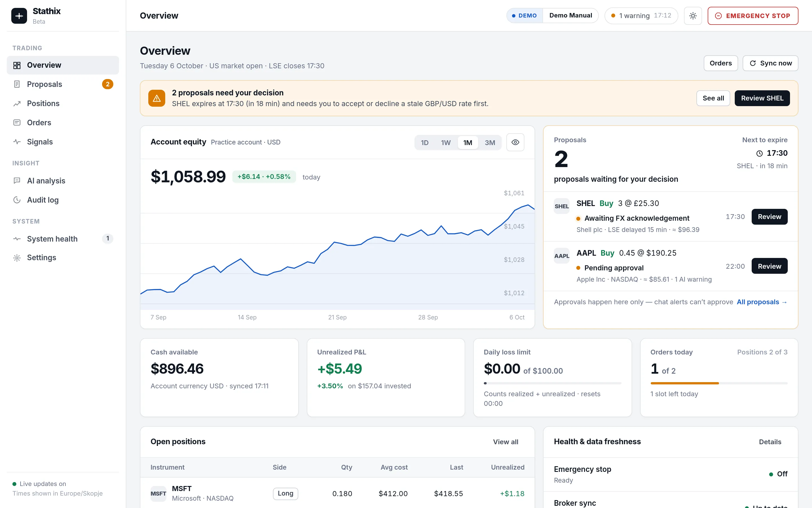The image size is (812, 508).
Task: Toggle light/dark theme with sun button
Action: point(693,16)
